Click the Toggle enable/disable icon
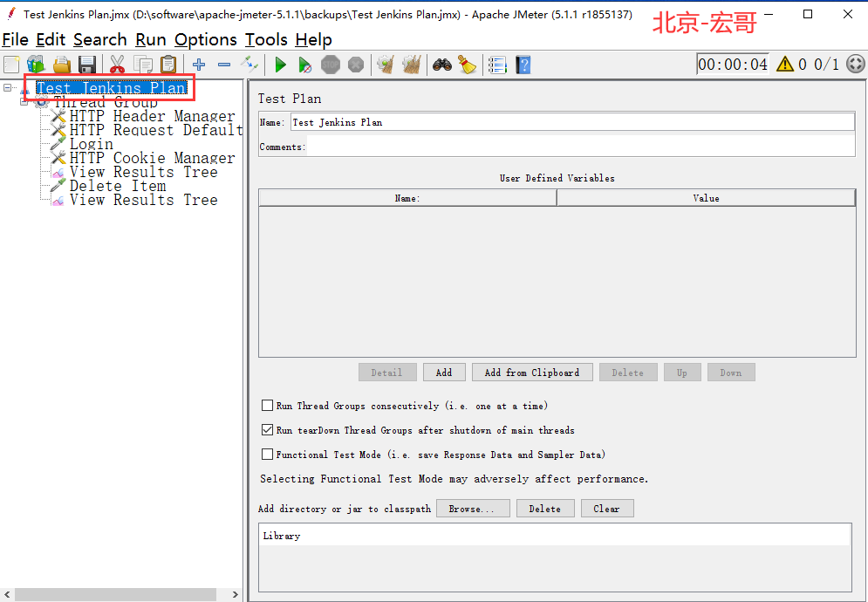The height and width of the screenshot is (602, 868). click(x=249, y=65)
